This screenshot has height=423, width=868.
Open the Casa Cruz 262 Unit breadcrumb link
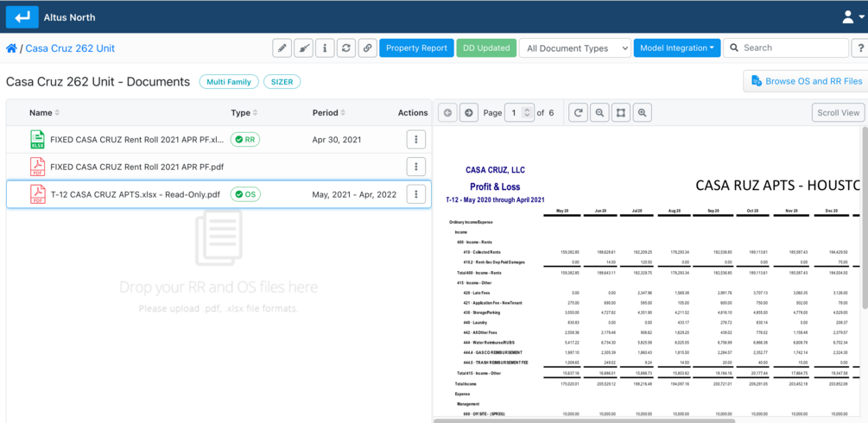pyautogui.click(x=70, y=48)
